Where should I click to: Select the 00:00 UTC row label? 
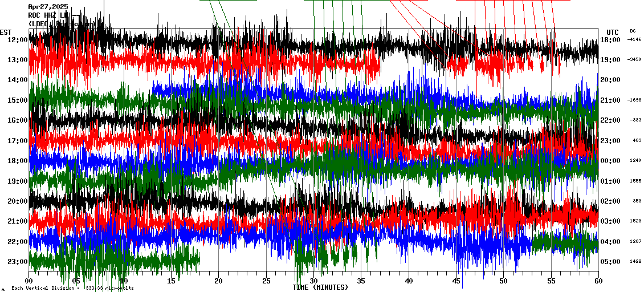(610, 161)
